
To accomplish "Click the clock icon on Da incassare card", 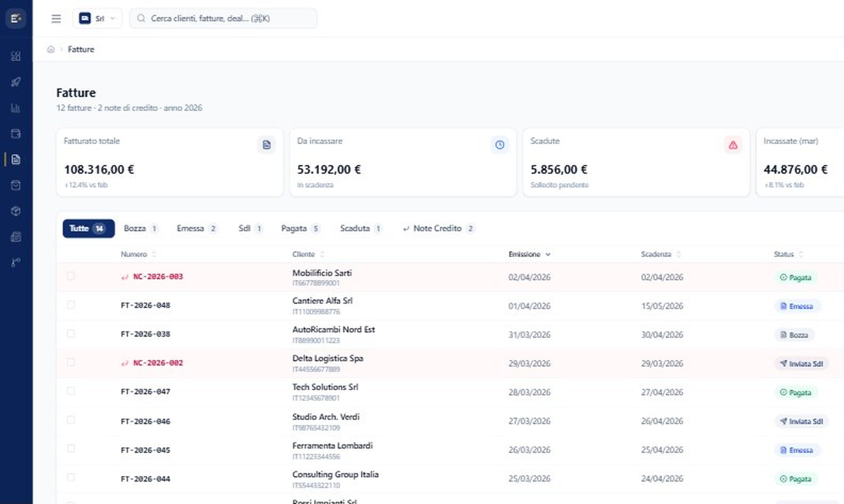I will (x=499, y=145).
